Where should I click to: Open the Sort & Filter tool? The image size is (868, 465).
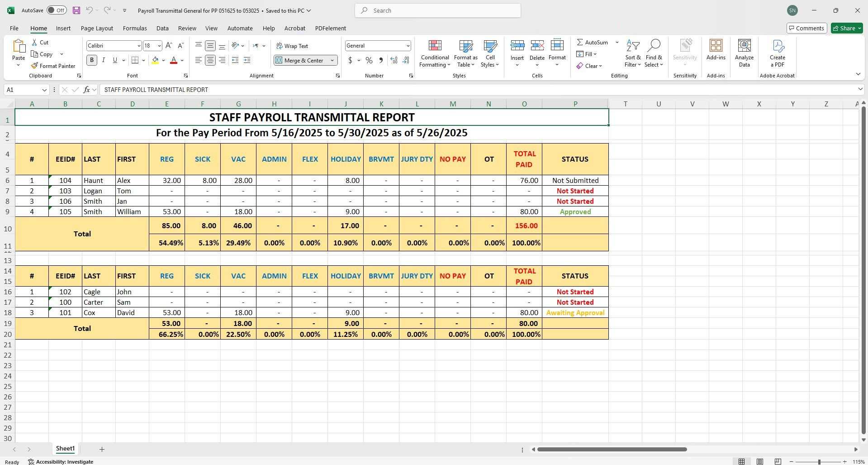click(633, 53)
